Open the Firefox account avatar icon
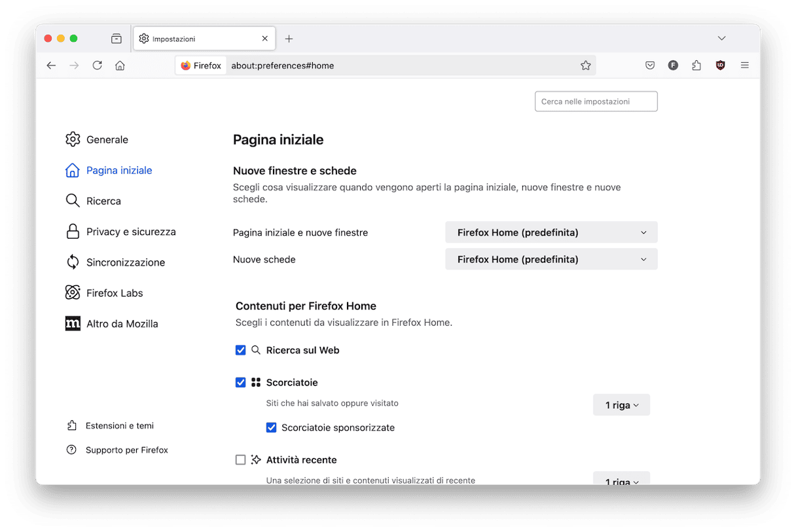The image size is (796, 532). point(673,65)
